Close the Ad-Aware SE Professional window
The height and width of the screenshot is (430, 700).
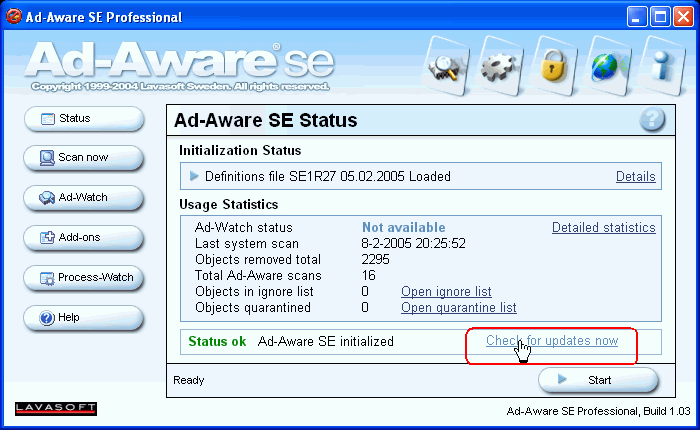[x=683, y=17]
